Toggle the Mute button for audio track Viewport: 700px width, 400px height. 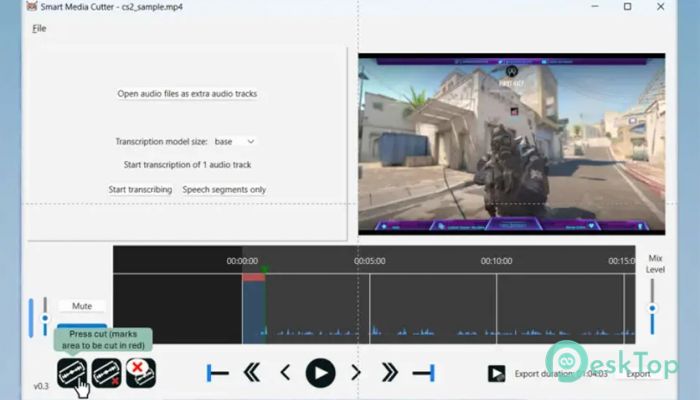pyautogui.click(x=82, y=306)
